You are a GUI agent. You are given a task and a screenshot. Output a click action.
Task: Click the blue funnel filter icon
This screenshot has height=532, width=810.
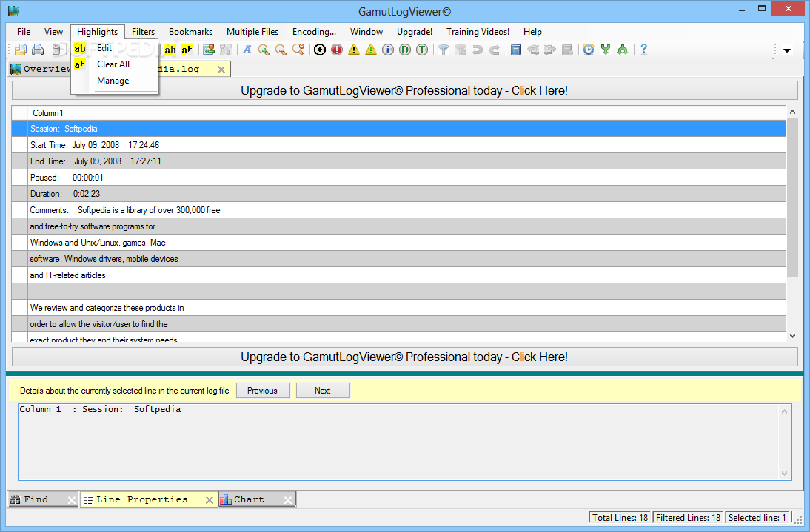[x=444, y=50]
